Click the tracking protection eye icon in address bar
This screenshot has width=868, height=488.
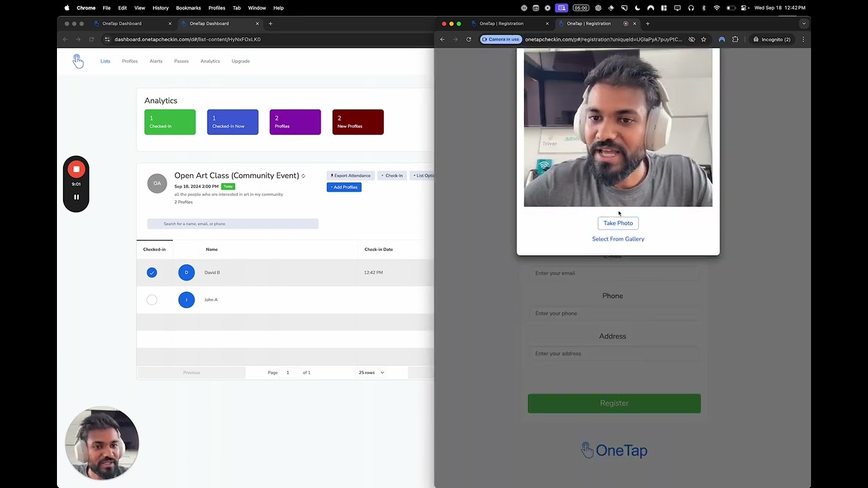coord(692,39)
